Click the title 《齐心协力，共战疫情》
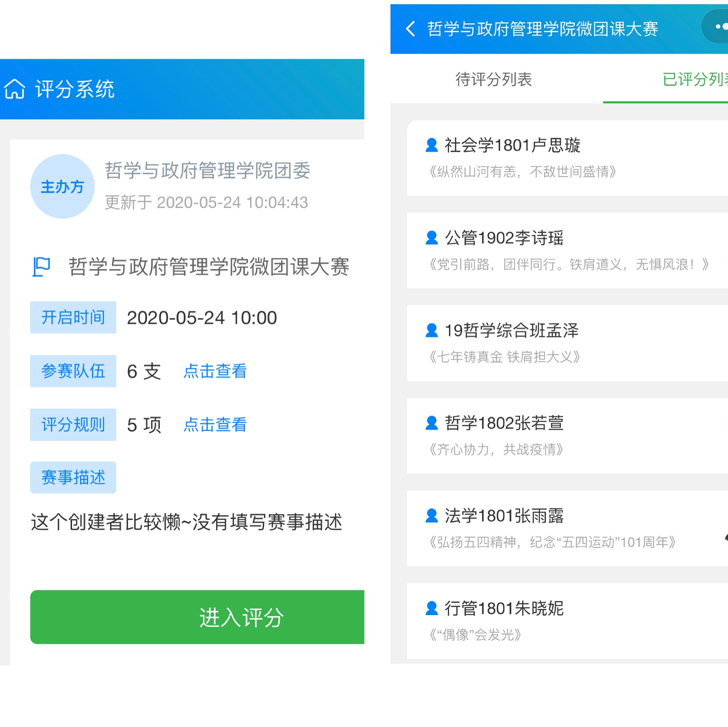Image resolution: width=728 pixels, height=727 pixels. 496,449
